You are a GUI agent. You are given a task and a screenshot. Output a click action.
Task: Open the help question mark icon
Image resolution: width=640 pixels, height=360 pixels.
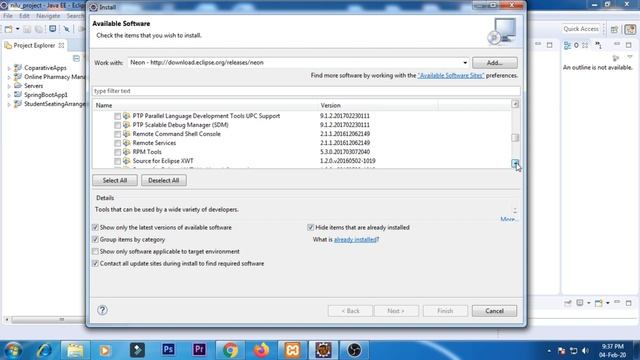pyautogui.click(x=102, y=310)
